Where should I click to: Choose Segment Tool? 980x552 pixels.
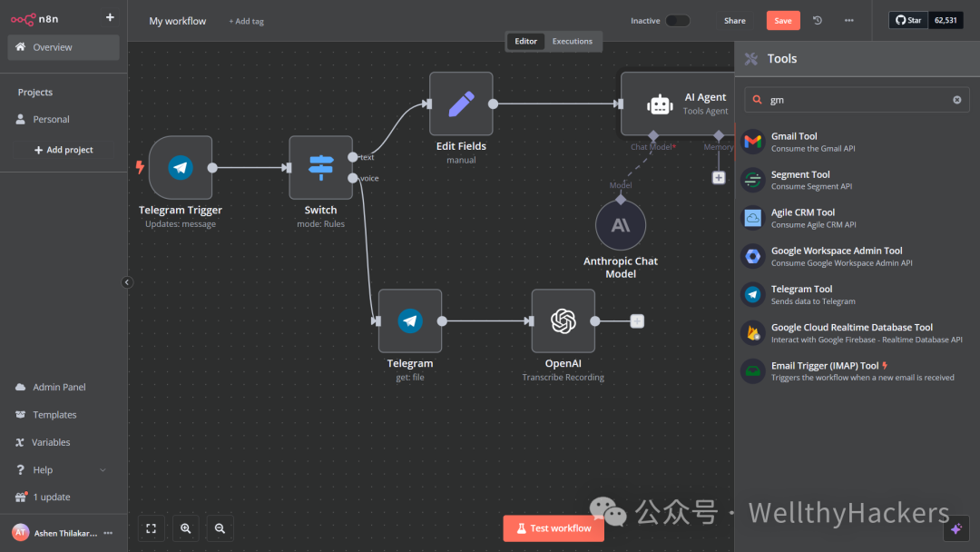(857, 180)
